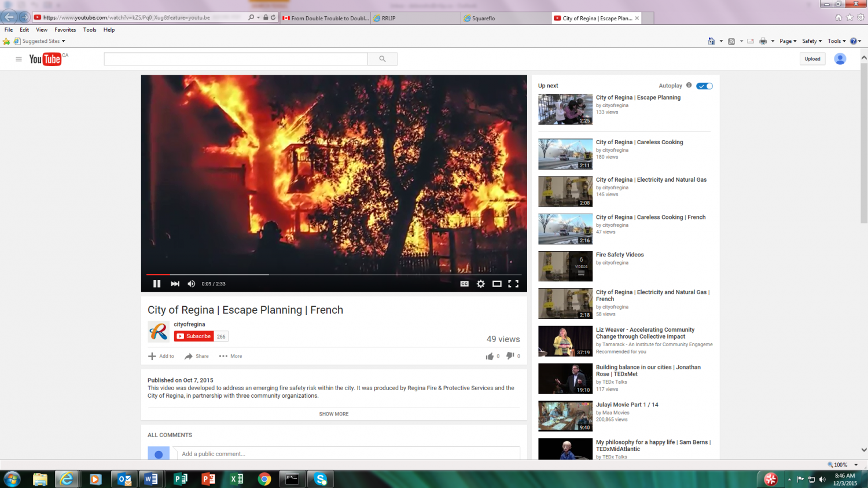Toggle closed captions on the video
The width and height of the screenshot is (868, 488).
tap(464, 284)
